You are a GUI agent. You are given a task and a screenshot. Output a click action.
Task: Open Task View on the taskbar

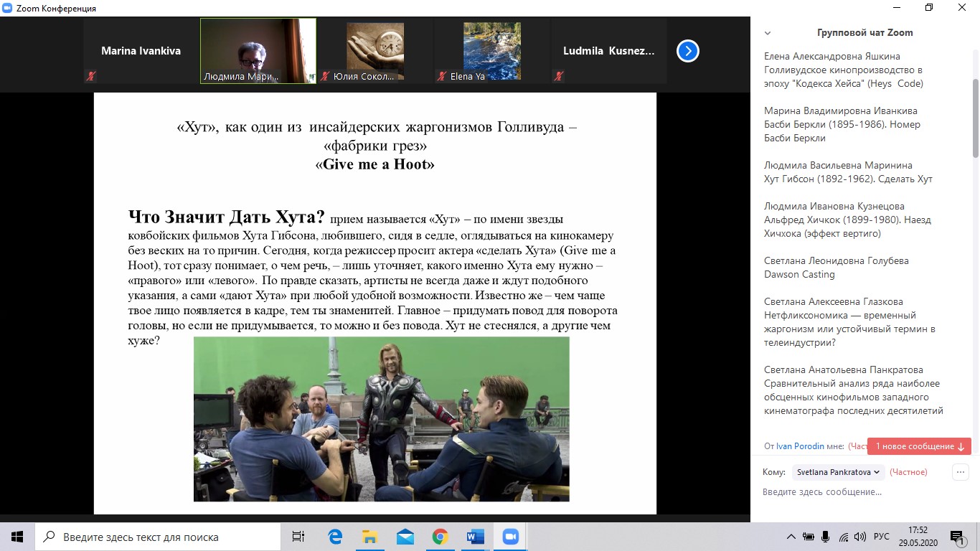(298, 537)
